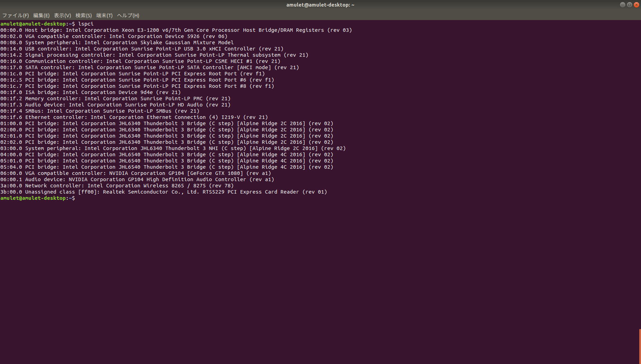Open the 編集(E) menu
Image resolution: width=641 pixels, height=364 pixels.
click(41, 16)
